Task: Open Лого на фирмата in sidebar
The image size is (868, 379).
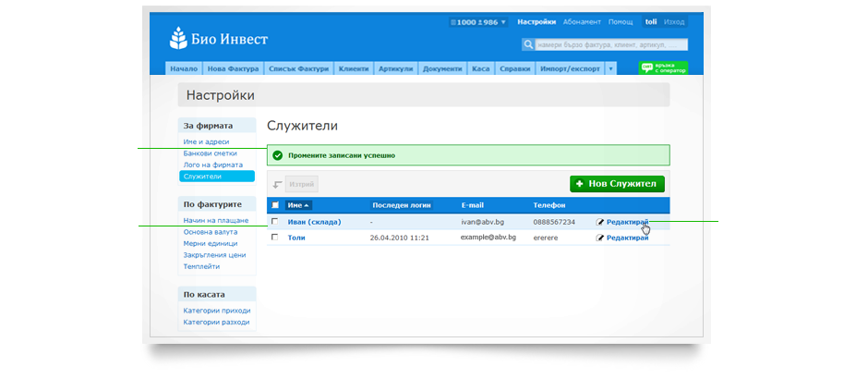Action: tap(213, 165)
